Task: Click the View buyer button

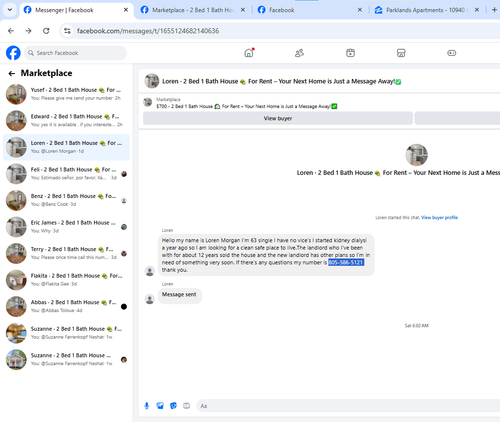Action: click(x=278, y=118)
